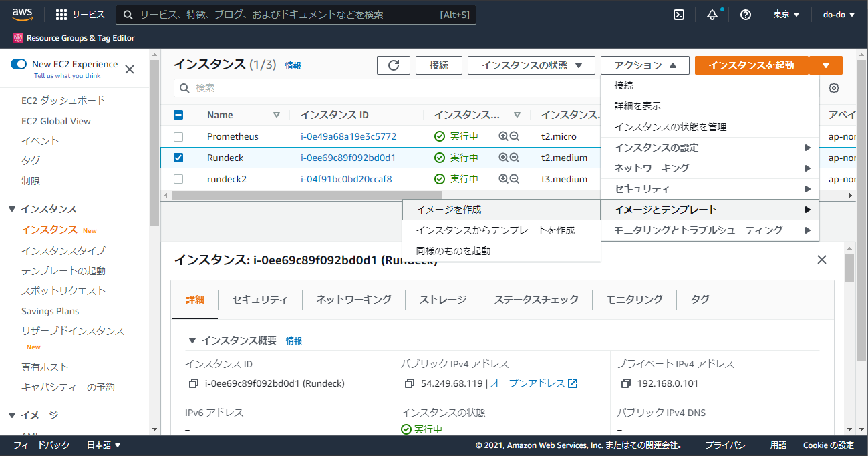868x456 pixels.
Task: Click the external link icon beside オープンアドレス
Action: (573, 383)
